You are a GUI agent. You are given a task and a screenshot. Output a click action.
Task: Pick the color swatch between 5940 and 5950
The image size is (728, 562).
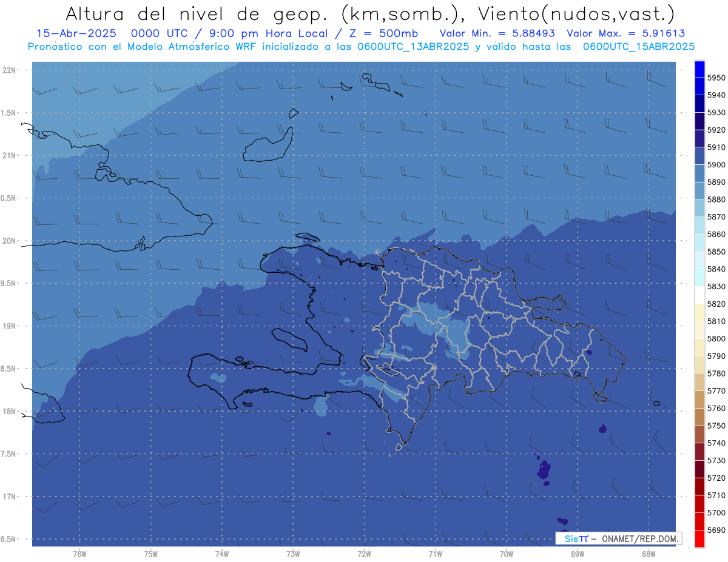click(699, 87)
